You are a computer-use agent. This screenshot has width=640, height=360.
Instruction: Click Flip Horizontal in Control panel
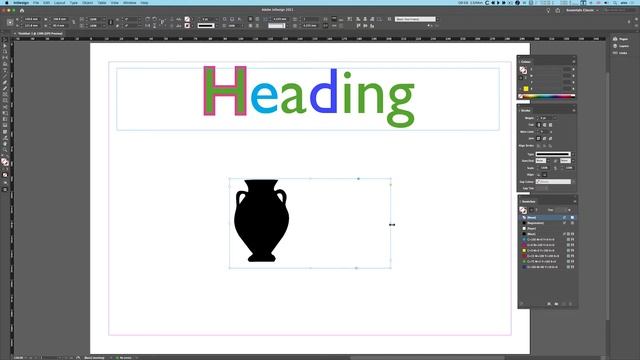[147, 26]
